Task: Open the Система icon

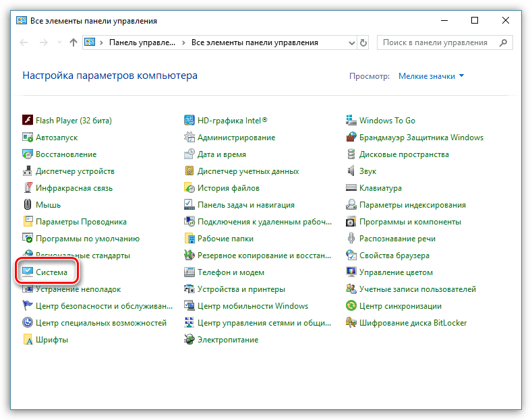Action: [28, 272]
